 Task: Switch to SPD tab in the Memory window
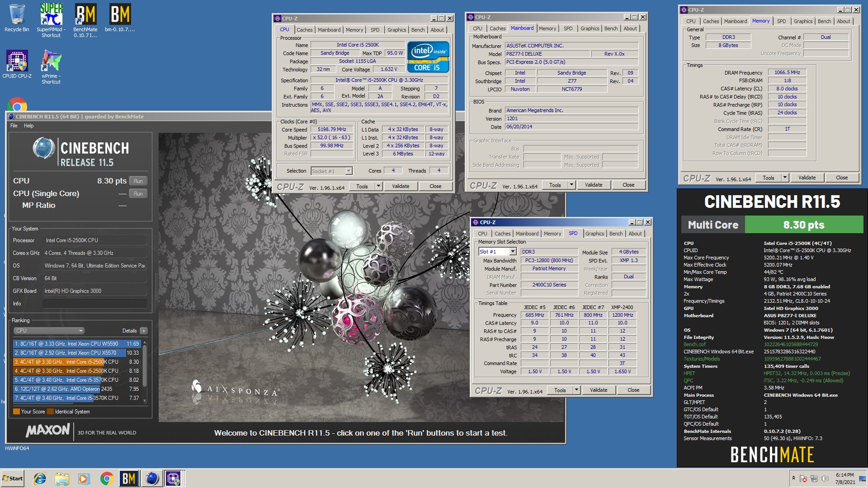(x=781, y=21)
